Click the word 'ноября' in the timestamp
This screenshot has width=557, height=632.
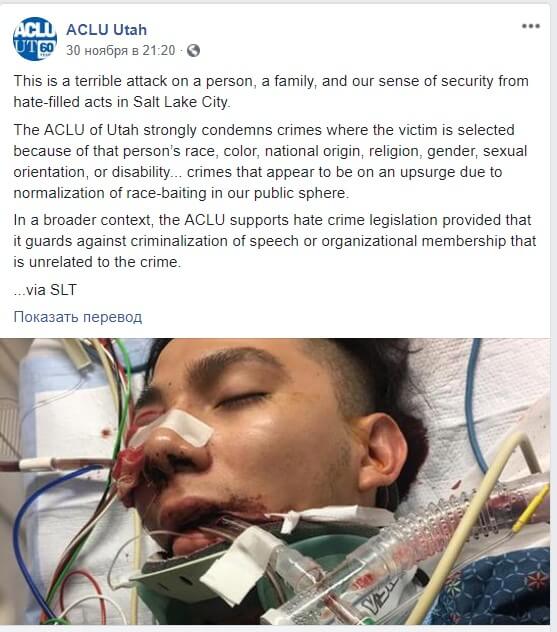pyautogui.click(x=105, y=51)
